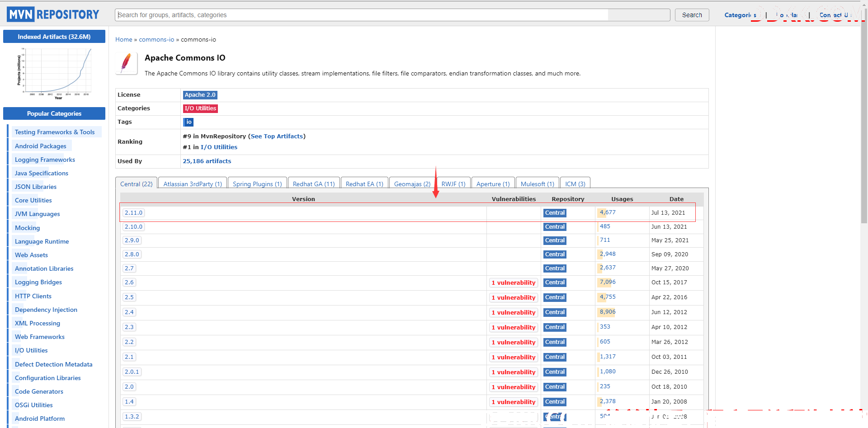Open version 2.11.0

pos(133,212)
